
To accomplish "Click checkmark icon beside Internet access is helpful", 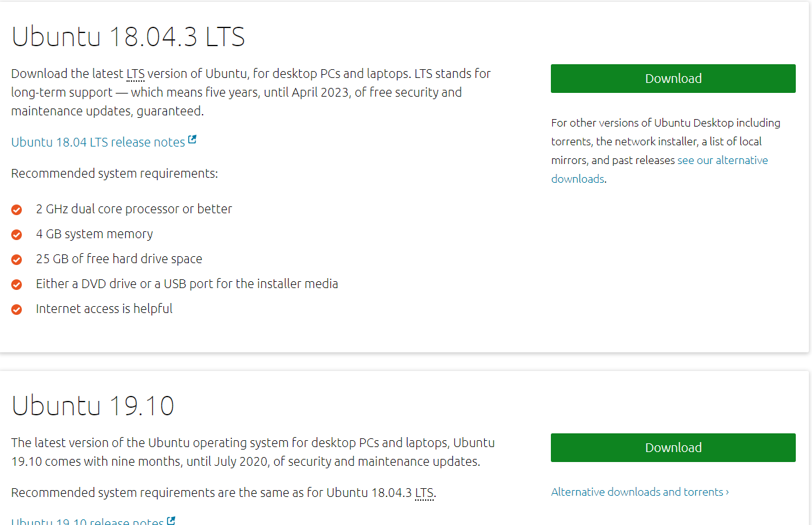I will [x=17, y=310].
